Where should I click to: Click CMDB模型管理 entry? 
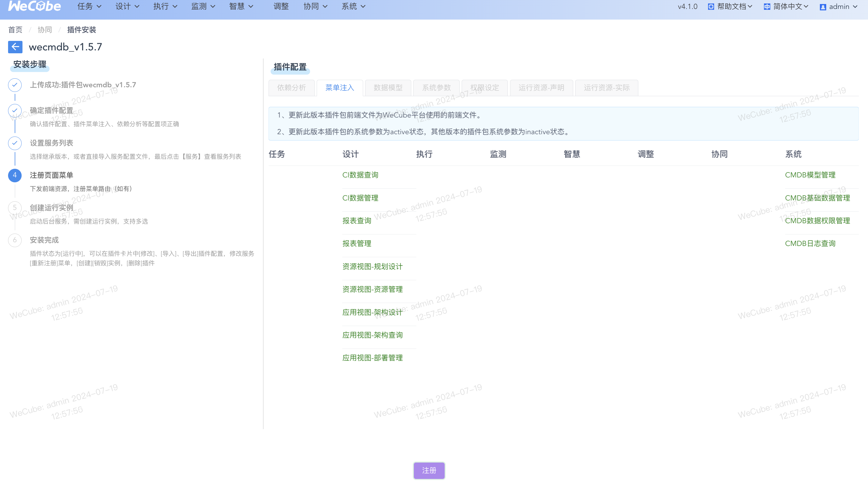(810, 175)
